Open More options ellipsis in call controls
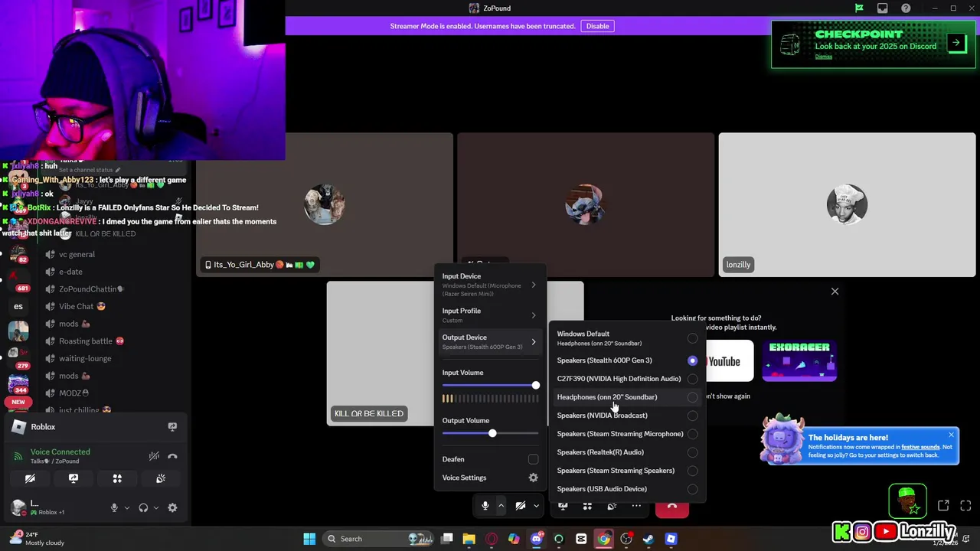The height and width of the screenshot is (551, 980). pyautogui.click(x=636, y=506)
